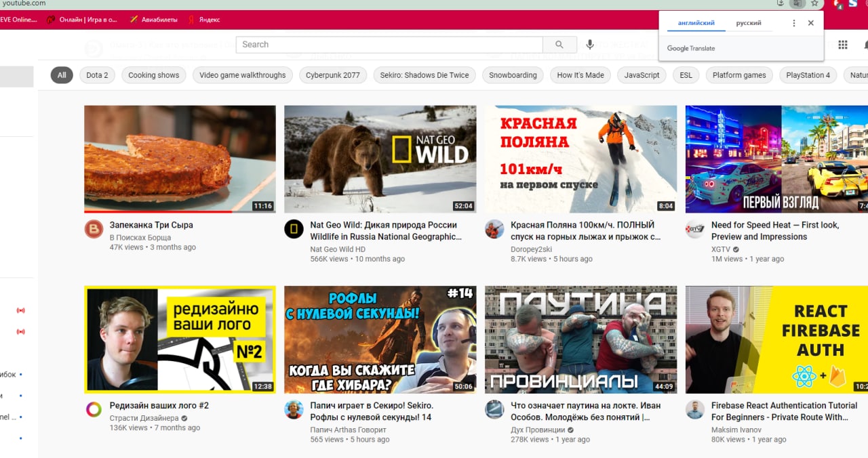The width and height of the screenshot is (868, 458).
Task: Click the Google Translate label in popup
Action: click(691, 48)
